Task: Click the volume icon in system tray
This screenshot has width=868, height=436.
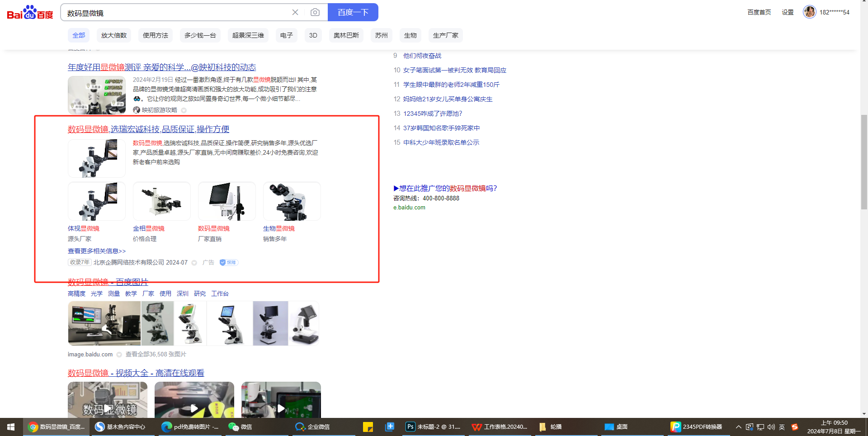Action: tap(771, 427)
